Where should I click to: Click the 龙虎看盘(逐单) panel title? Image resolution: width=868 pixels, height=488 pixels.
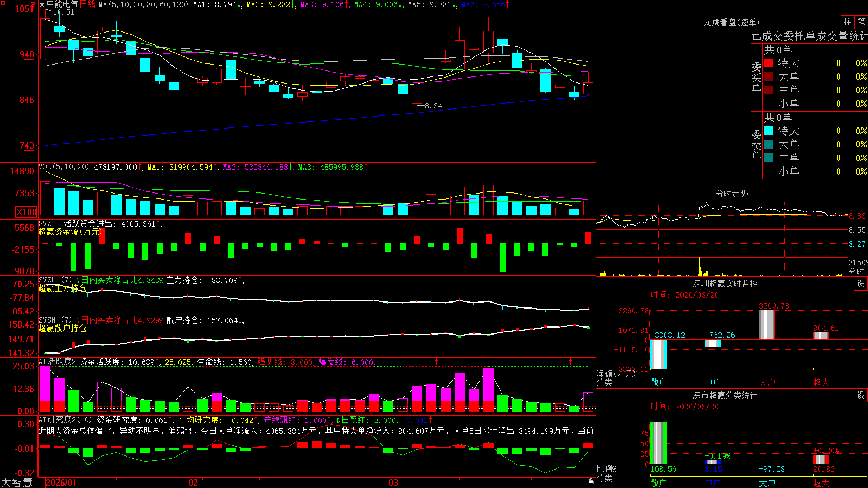coord(731,22)
